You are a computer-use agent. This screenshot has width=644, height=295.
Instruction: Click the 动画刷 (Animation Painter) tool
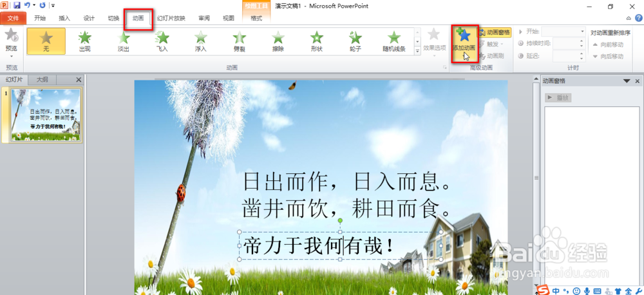tap(491, 55)
